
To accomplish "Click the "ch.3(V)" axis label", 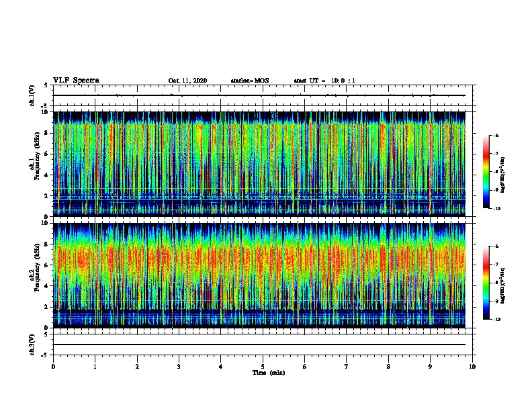I will [x=32, y=345].
